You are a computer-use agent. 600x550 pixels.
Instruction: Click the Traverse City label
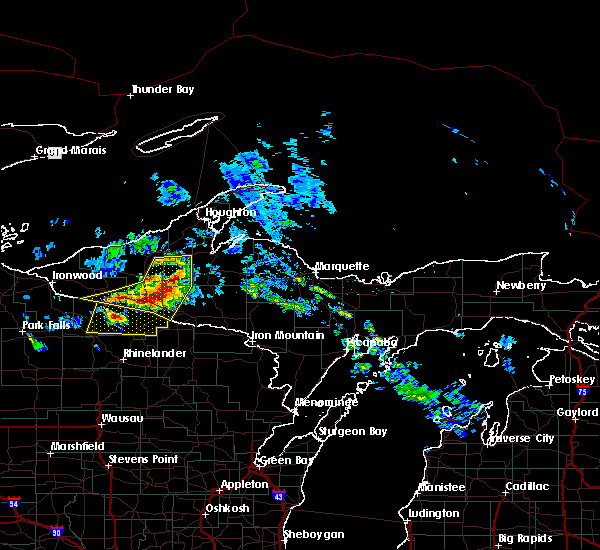pyautogui.click(x=523, y=439)
